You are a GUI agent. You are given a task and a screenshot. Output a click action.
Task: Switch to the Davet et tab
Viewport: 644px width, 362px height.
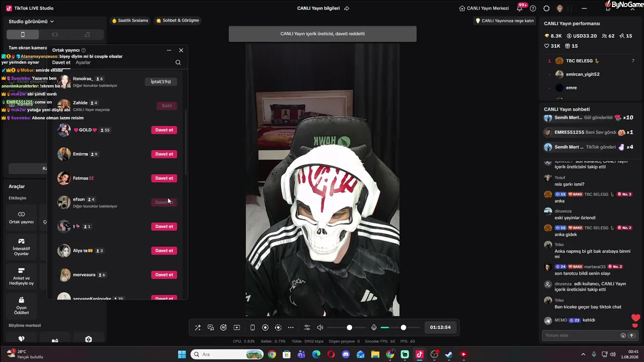coord(61,62)
